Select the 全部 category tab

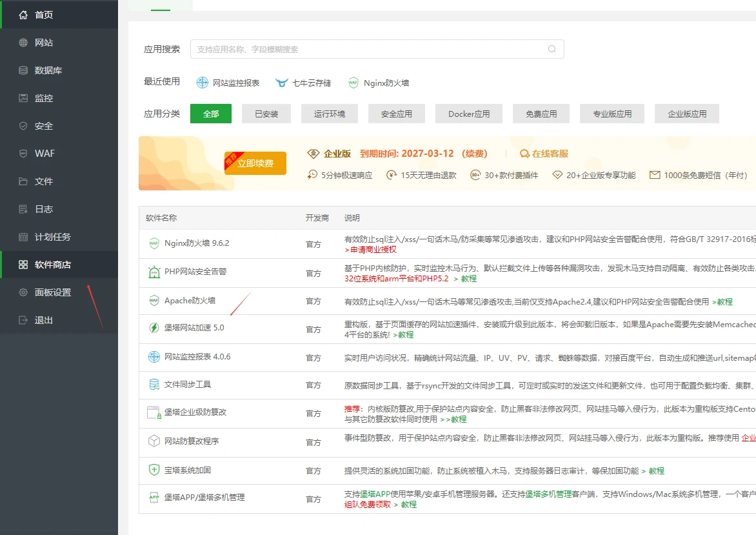click(x=211, y=114)
